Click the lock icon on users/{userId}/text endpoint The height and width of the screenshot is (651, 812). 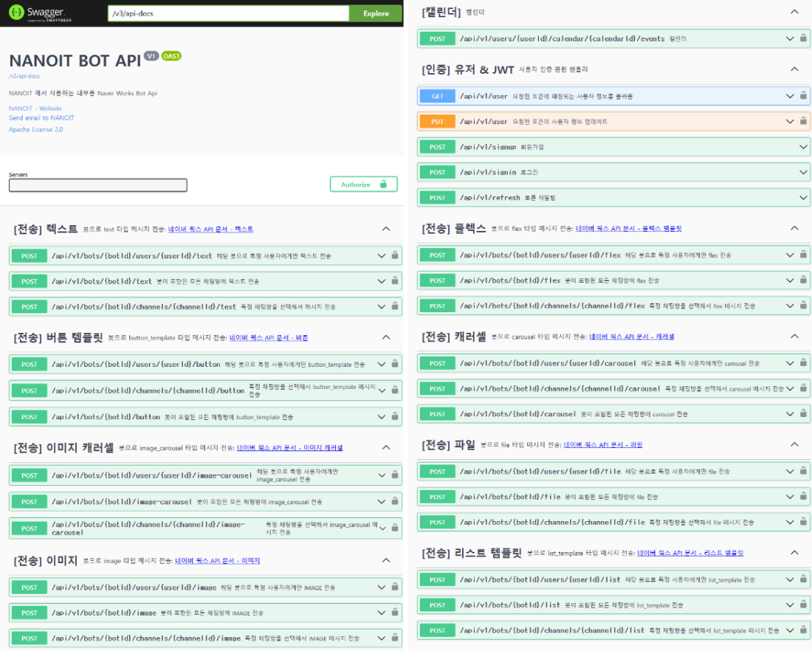coord(395,256)
